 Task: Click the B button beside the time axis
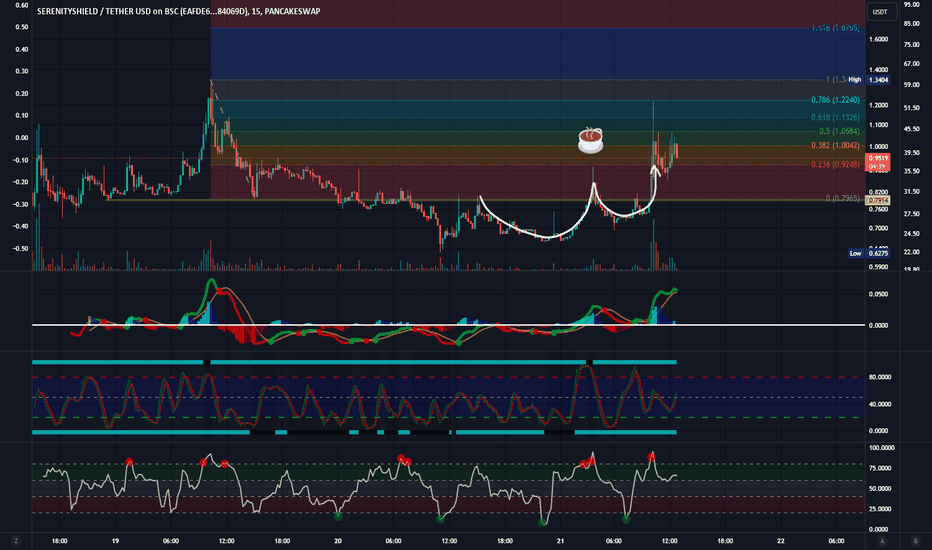915,541
